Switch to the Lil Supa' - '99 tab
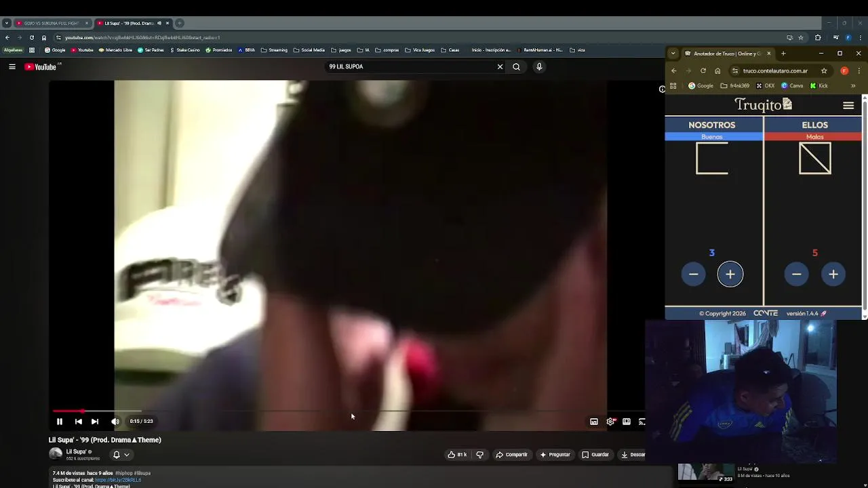This screenshot has height=488, width=868. 132,23
